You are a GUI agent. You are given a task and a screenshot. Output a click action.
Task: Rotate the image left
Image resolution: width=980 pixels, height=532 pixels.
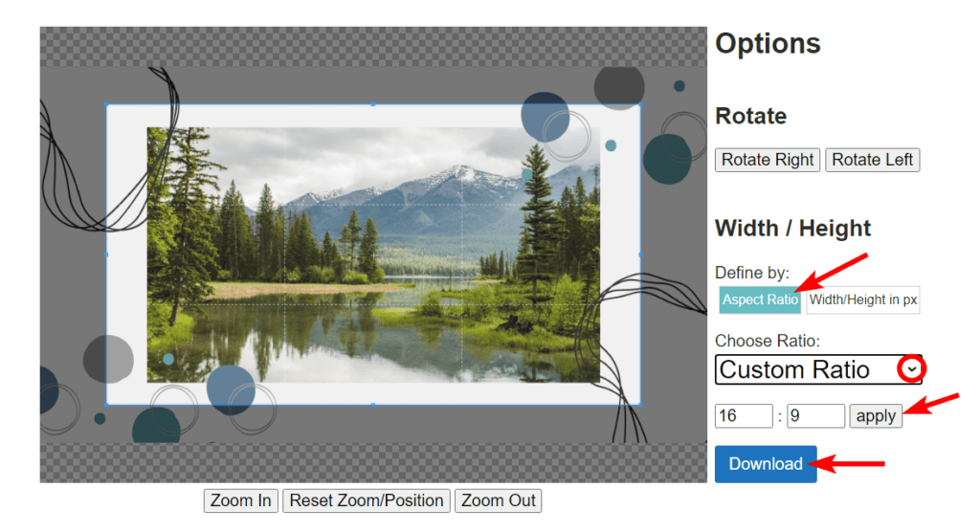(x=872, y=160)
